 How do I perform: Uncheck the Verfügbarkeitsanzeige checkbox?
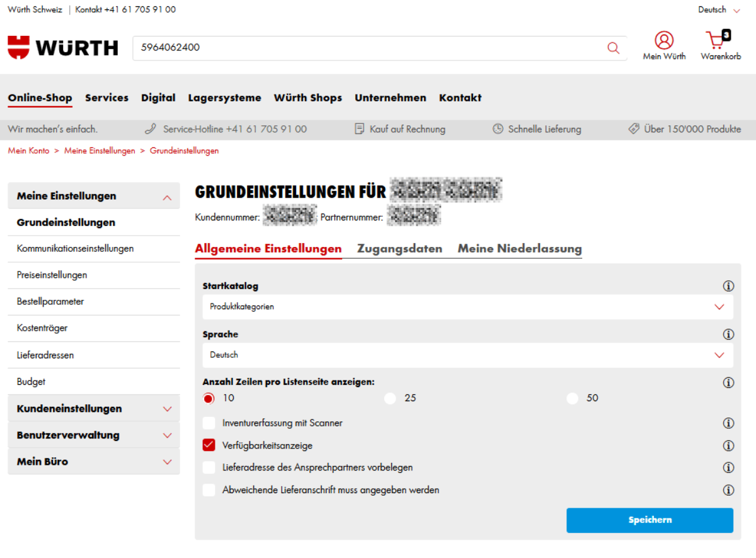(x=209, y=445)
